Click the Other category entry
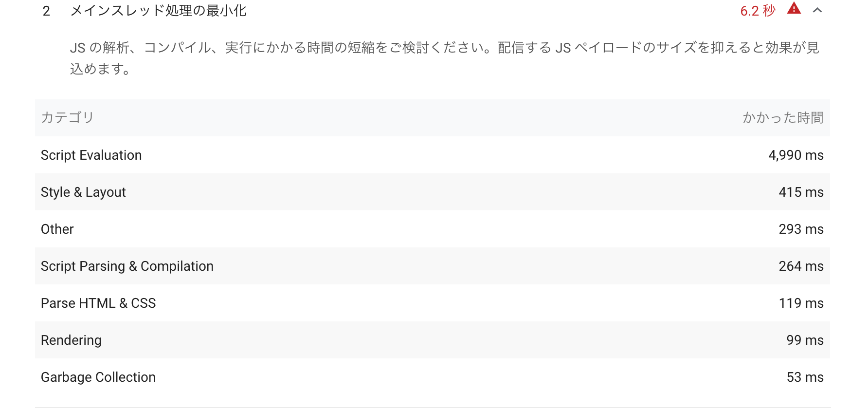868x410 pixels. pyautogui.click(x=57, y=229)
